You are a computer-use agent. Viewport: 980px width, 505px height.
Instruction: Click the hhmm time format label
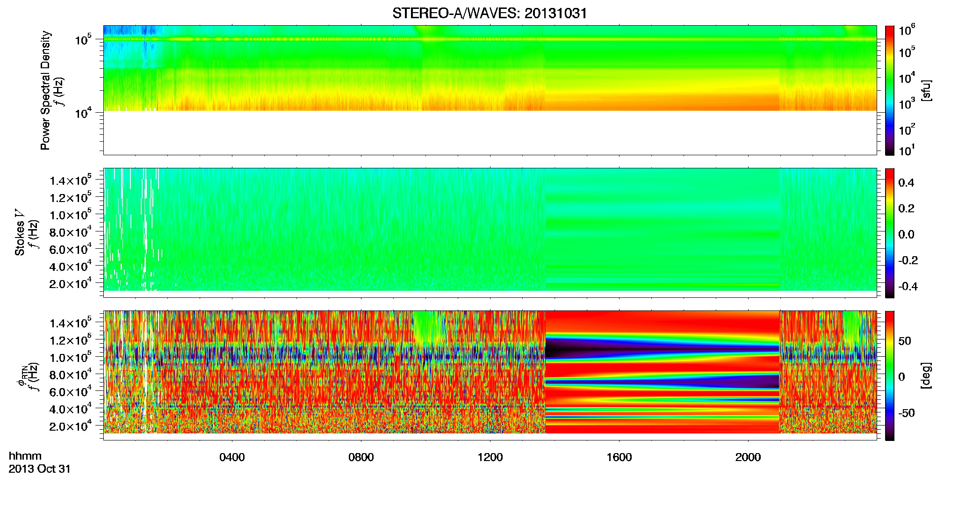pyautogui.click(x=25, y=456)
